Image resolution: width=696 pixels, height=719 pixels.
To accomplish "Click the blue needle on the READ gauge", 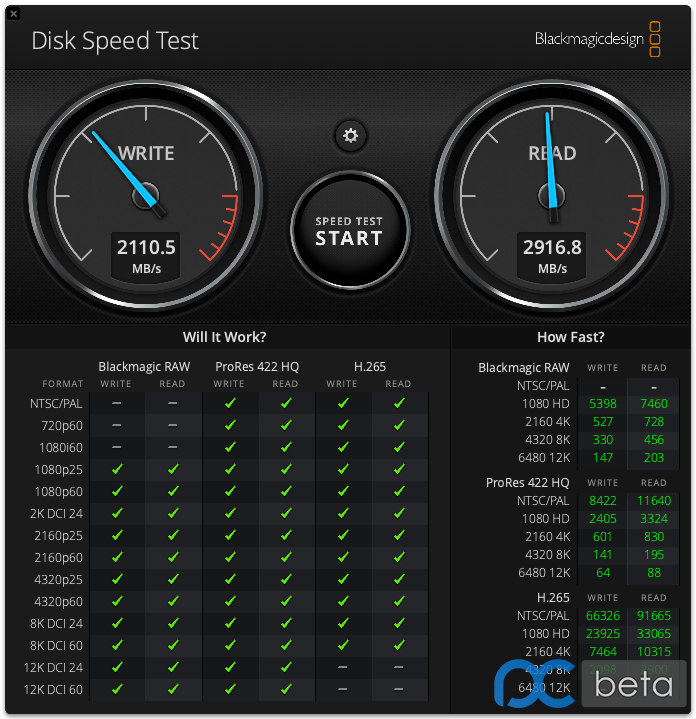I will pyautogui.click(x=551, y=160).
